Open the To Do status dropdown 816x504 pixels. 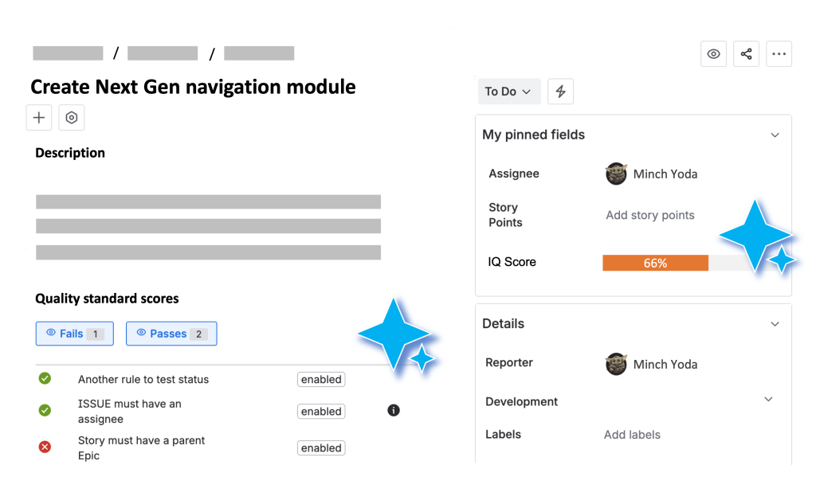(508, 92)
